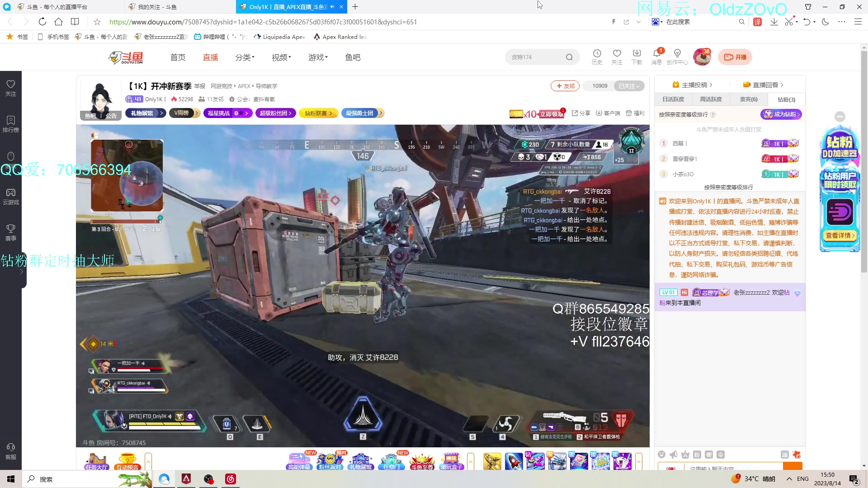Open NetEase Cloud Music in taskbar

coord(231,479)
